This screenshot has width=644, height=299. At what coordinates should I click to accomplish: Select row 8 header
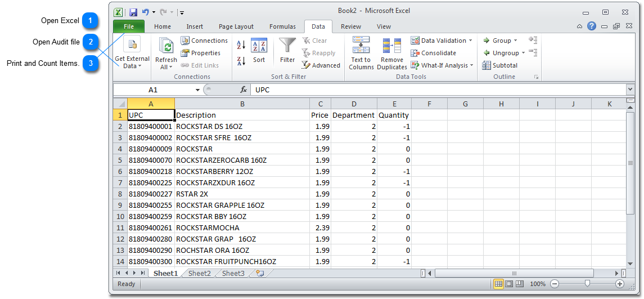pyautogui.click(x=120, y=194)
